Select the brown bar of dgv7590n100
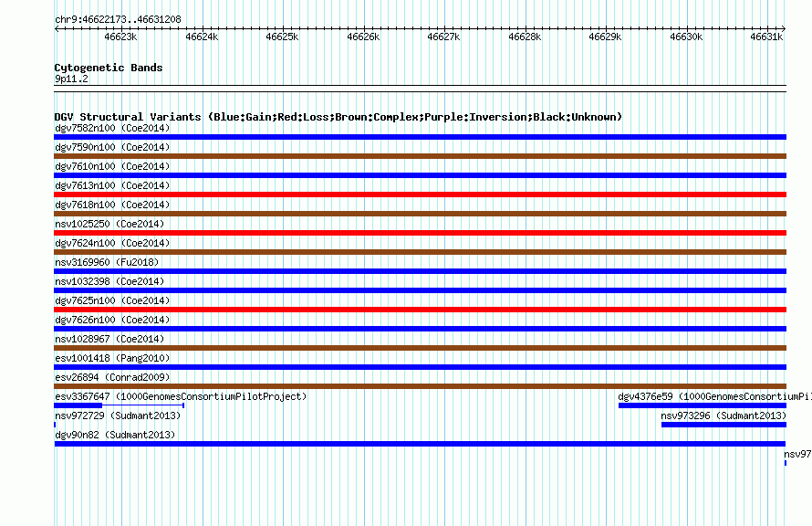Image resolution: width=812 pixels, height=526 pixels. [x=420, y=156]
